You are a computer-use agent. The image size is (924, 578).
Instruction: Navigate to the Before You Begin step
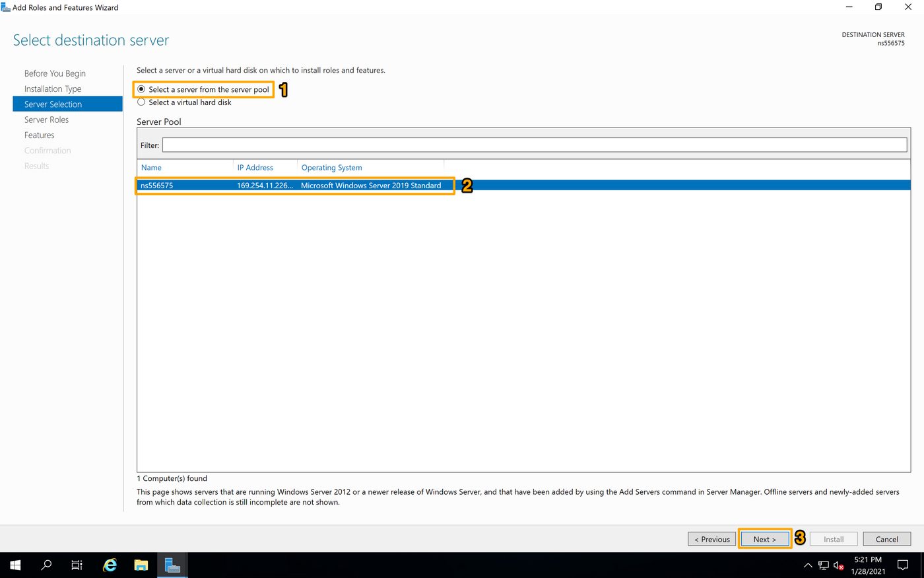[55, 73]
